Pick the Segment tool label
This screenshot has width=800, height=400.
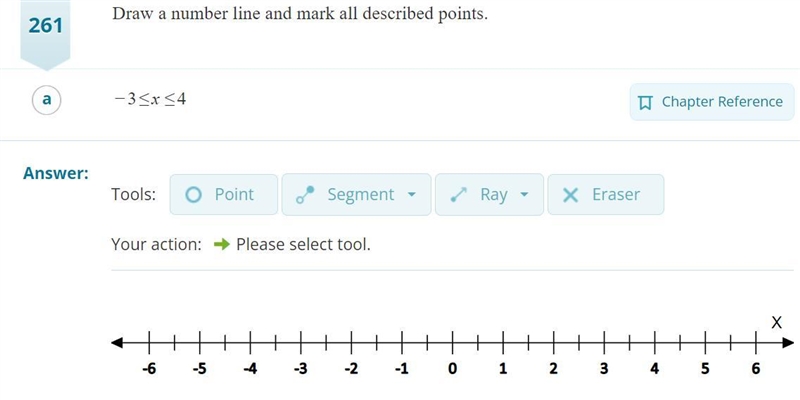360,194
